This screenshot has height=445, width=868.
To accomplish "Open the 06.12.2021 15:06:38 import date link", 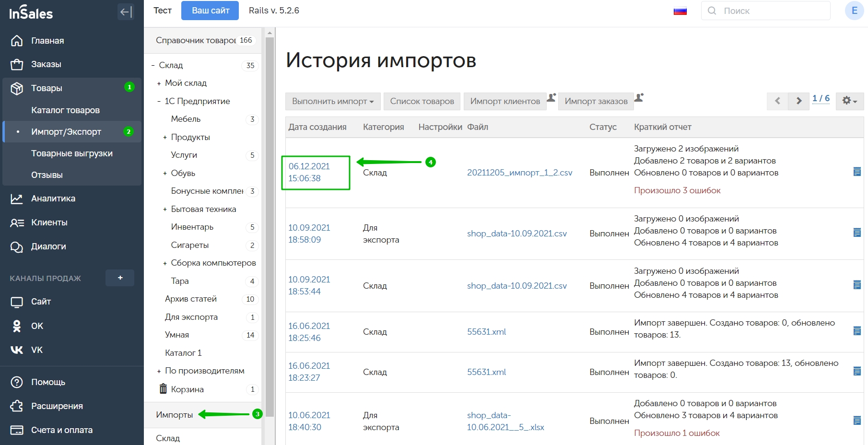I will point(309,172).
